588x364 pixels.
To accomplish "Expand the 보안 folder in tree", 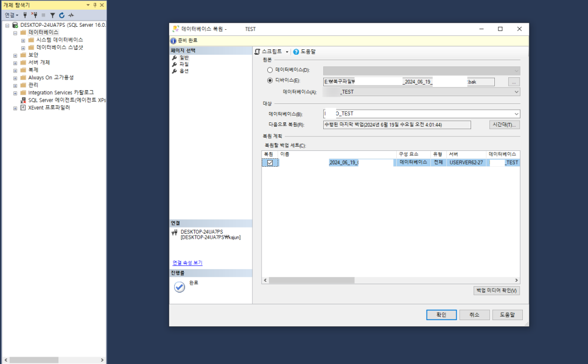I will [x=15, y=55].
